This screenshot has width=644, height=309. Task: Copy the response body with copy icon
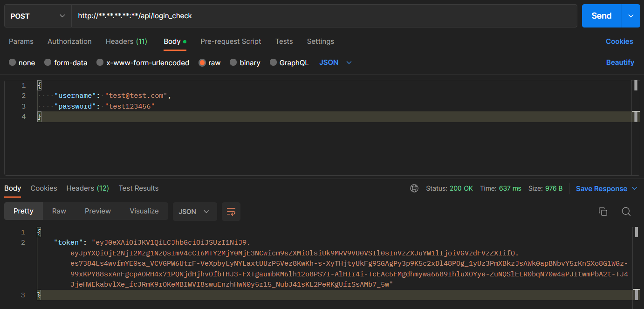(603, 212)
